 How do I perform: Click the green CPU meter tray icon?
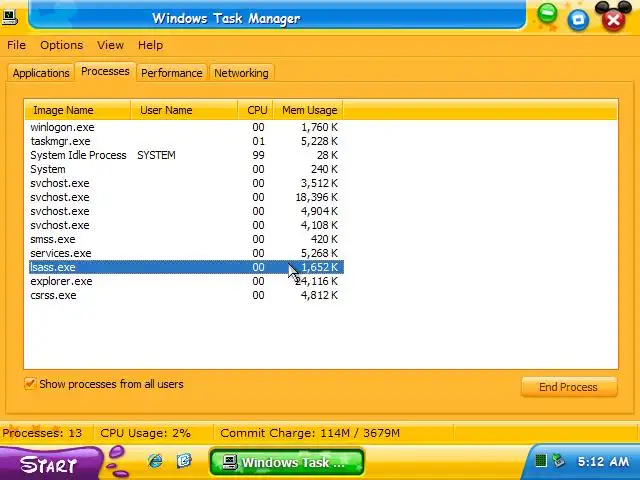[x=541, y=461]
